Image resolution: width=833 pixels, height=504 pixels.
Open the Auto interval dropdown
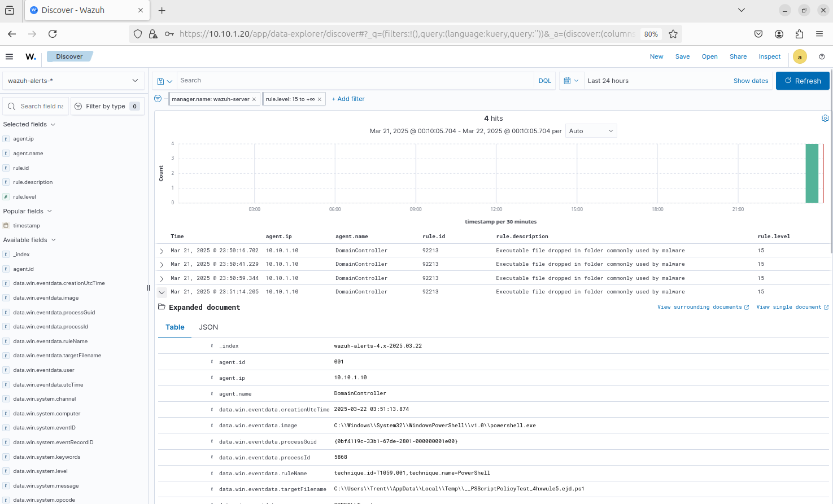591,131
